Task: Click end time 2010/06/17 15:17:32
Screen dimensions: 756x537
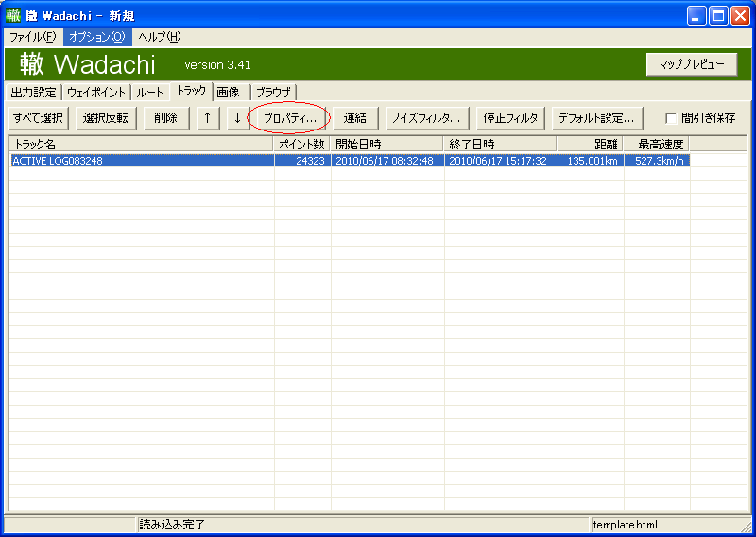Action: point(498,161)
